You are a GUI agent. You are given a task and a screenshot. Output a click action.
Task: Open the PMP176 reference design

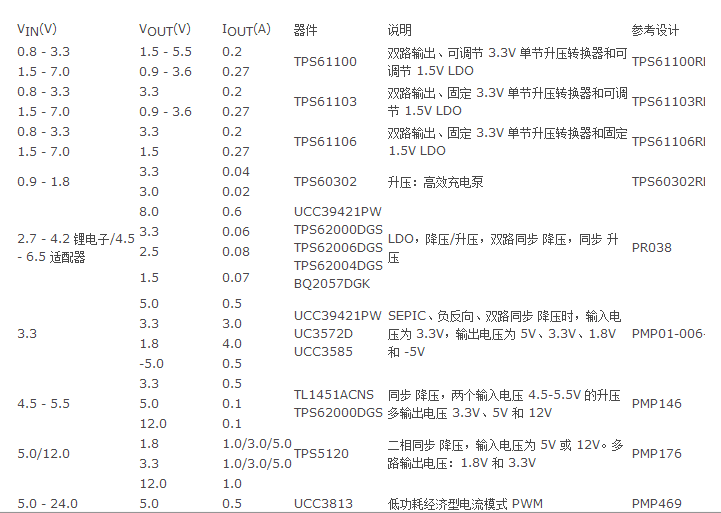pos(657,454)
